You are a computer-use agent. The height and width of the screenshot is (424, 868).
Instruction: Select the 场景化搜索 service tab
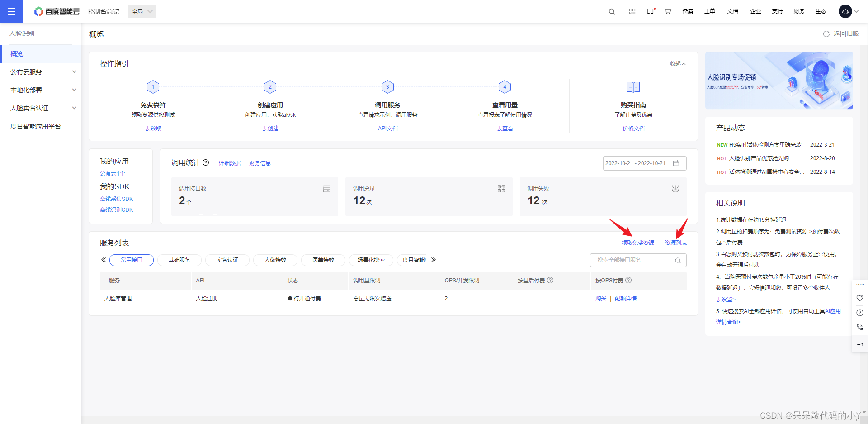click(x=371, y=260)
